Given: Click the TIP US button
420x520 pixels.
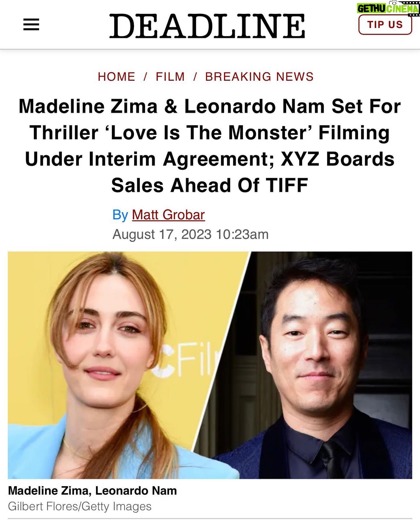Looking at the screenshot, I should pyautogui.click(x=385, y=25).
